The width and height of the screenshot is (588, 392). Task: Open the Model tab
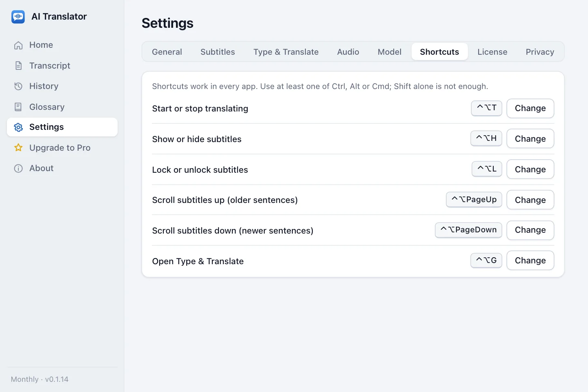pos(390,52)
